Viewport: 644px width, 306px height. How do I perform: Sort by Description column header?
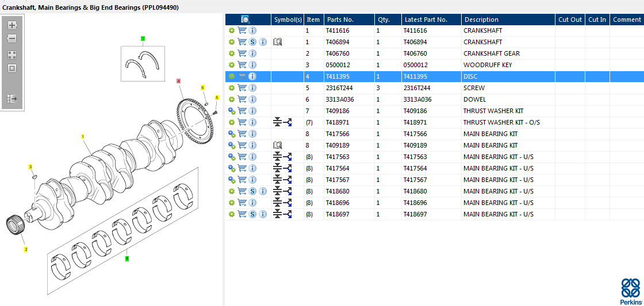pyautogui.click(x=508, y=20)
